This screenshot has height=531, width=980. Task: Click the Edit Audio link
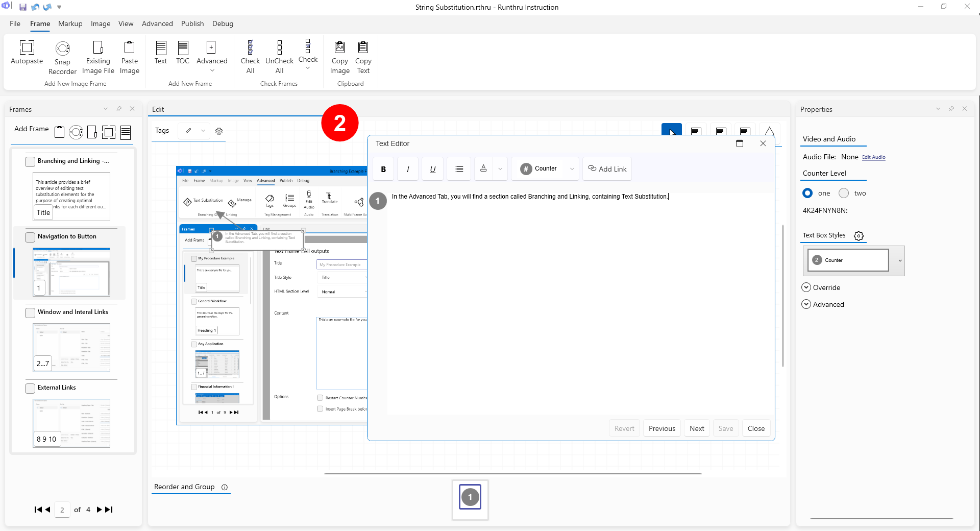[x=873, y=157]
